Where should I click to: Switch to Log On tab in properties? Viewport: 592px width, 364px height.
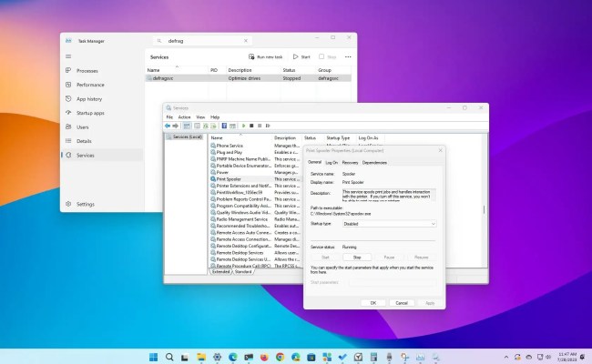332,163
